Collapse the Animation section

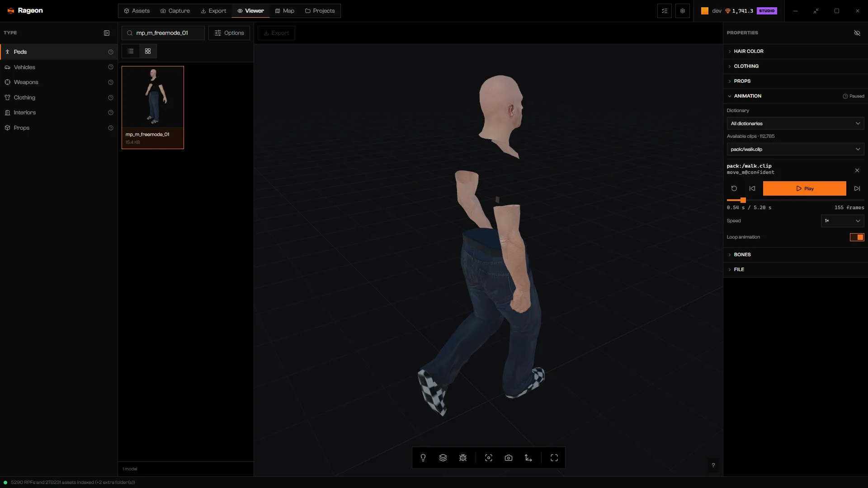coord(795,96)
